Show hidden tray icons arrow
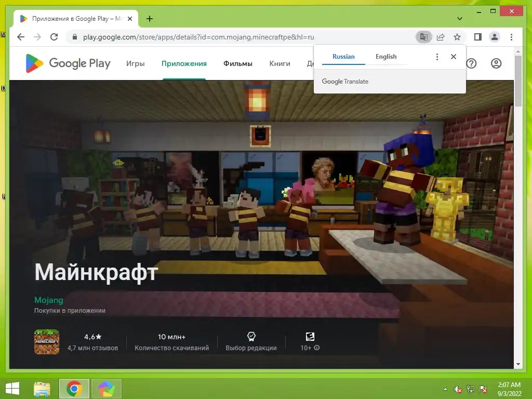 coord(445,389)
